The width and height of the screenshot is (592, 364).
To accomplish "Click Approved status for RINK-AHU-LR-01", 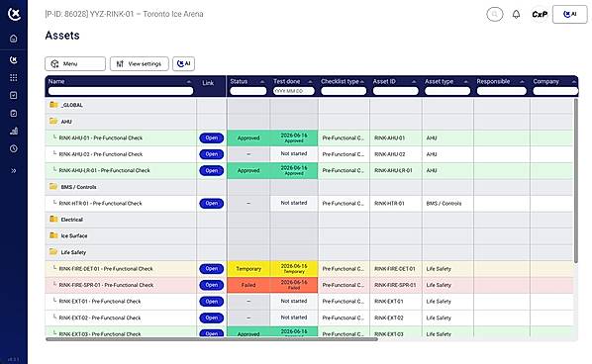I will tap(248, 170).
